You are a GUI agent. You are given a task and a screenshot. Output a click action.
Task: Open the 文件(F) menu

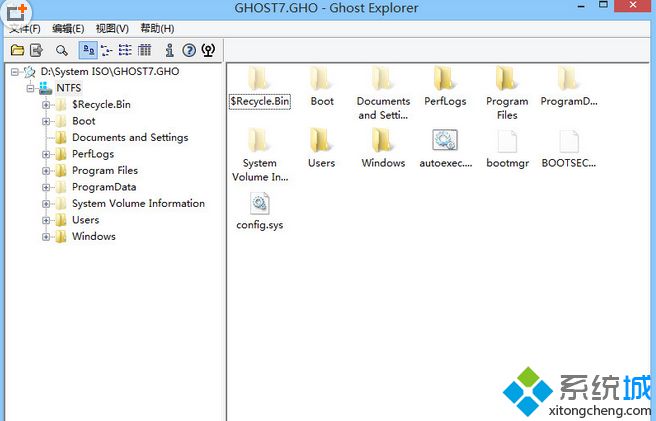[x=25, y=28]
